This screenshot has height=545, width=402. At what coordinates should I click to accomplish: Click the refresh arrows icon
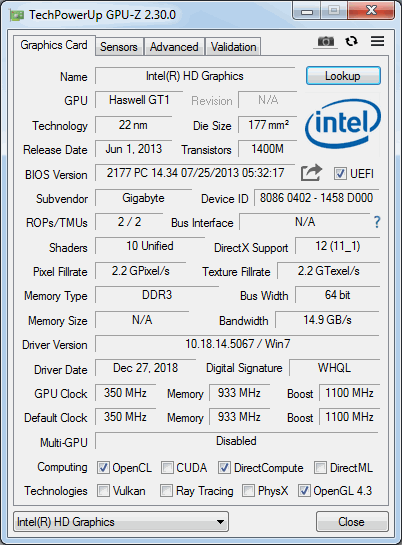click(x=352, y=41)
